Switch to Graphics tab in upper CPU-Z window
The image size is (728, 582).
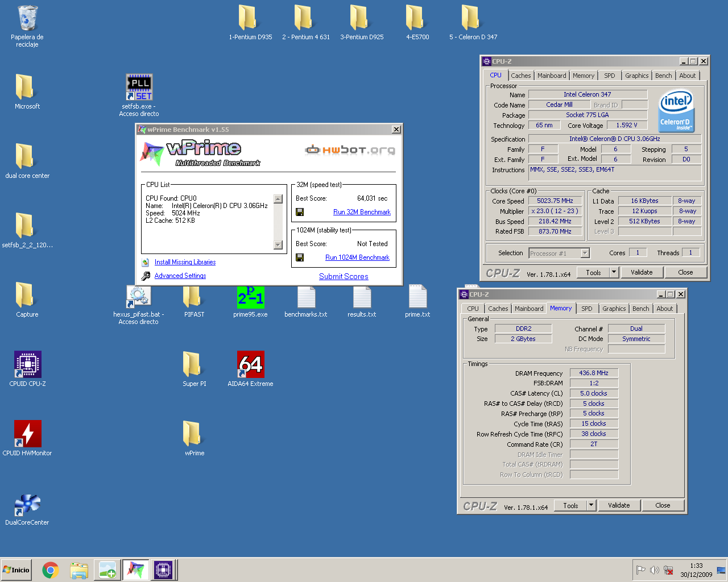tap(636, 76)
